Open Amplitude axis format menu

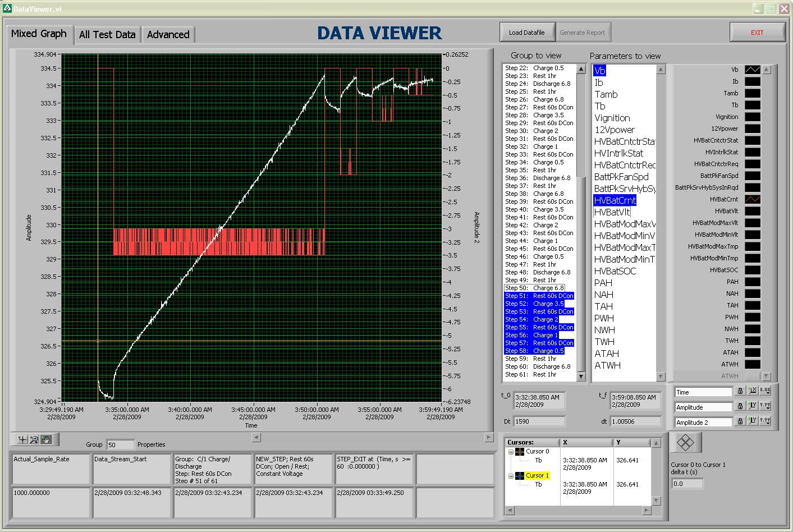point(765,406)
